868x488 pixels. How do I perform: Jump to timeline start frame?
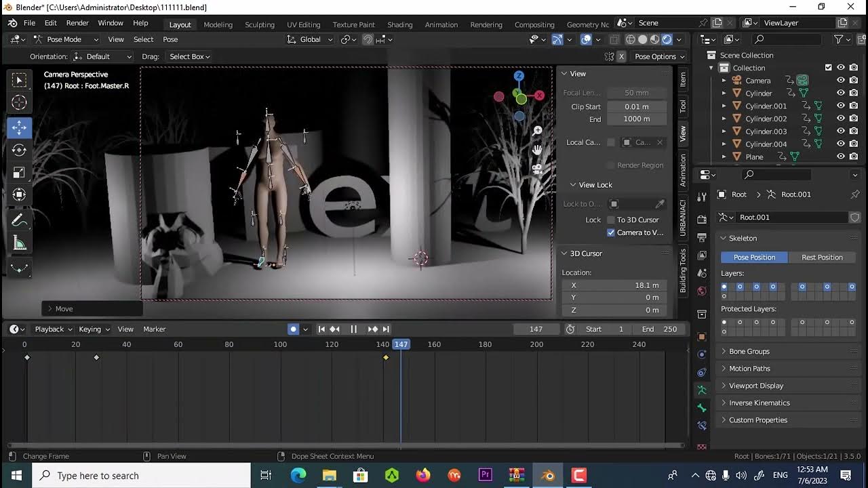[x=322, y=329]
